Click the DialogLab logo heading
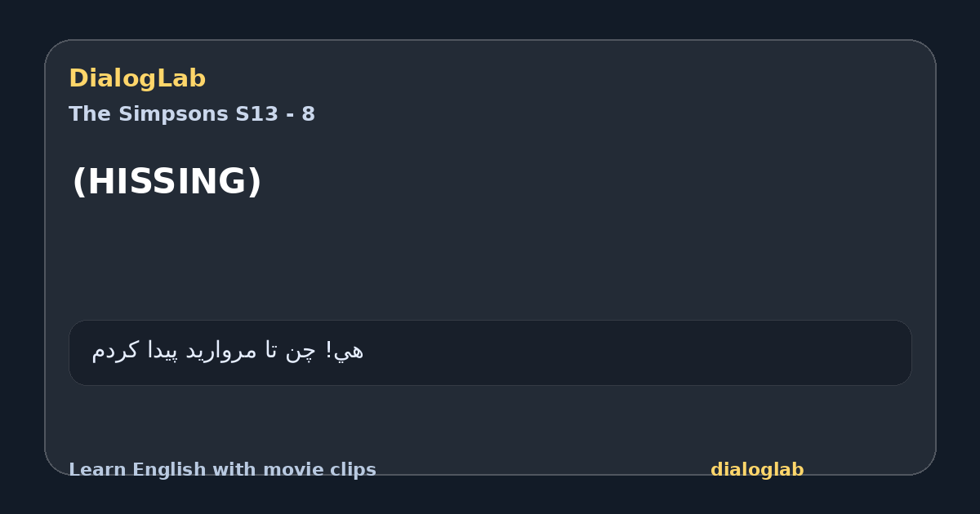The width and height of the screenshot is (980, 514). pyautogui.click(x=137, y=79)
